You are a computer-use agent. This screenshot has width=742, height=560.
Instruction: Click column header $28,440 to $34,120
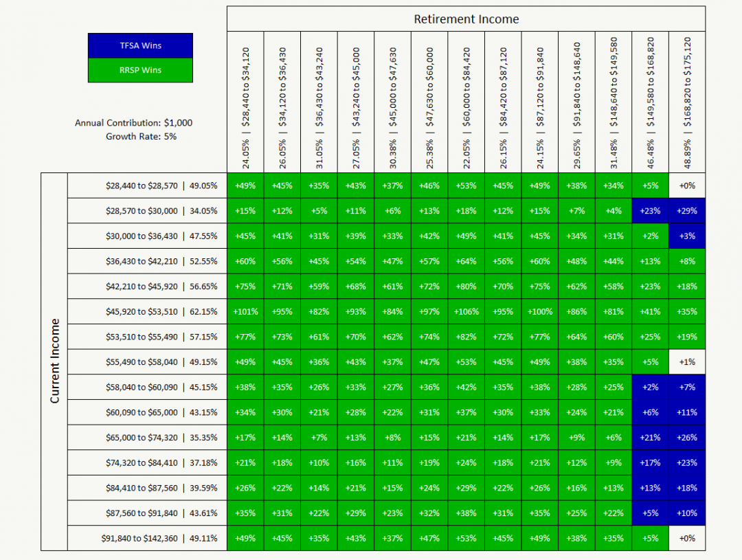point(245,103)
